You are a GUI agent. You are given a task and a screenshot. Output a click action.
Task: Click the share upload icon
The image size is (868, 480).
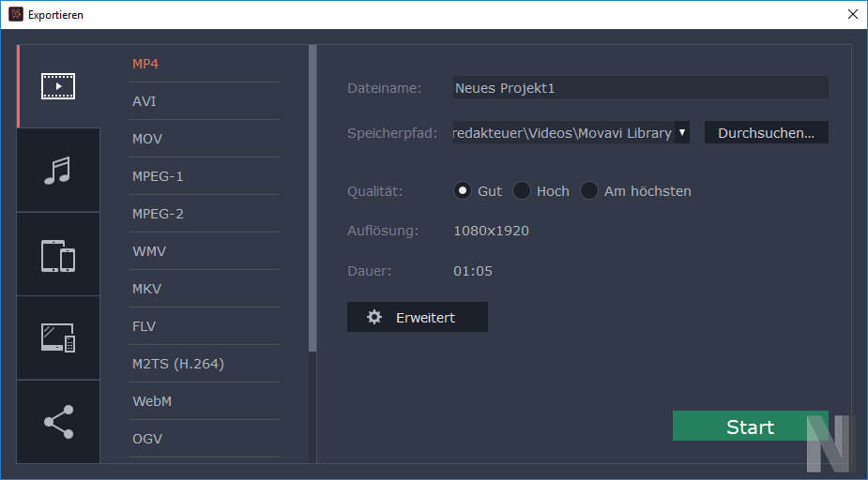pos(58,421)
